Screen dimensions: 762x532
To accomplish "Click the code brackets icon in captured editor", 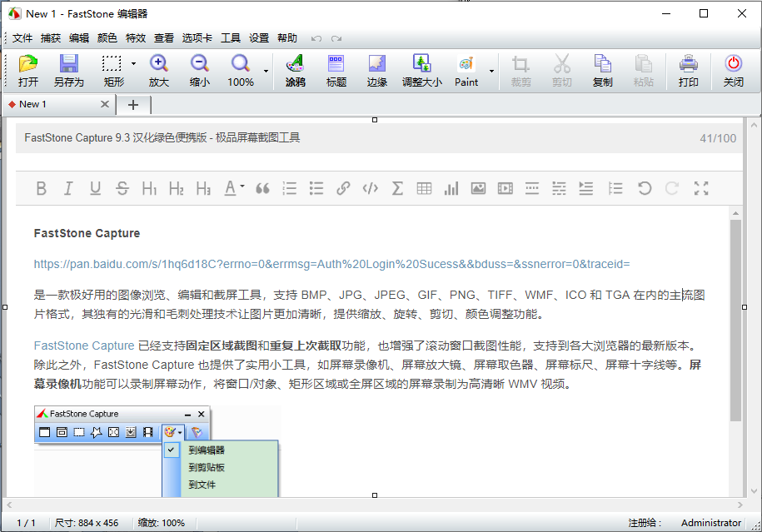I will (x=371, y=188).
